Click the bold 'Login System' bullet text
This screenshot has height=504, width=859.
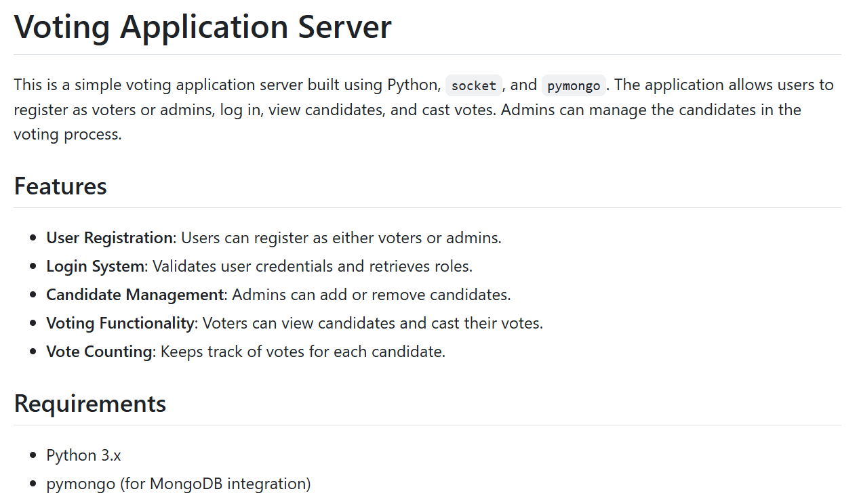click(96, 266)
